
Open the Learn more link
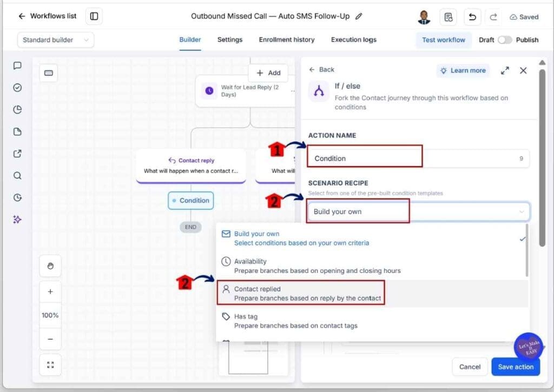pyautogui.click(x=463, y=71)
